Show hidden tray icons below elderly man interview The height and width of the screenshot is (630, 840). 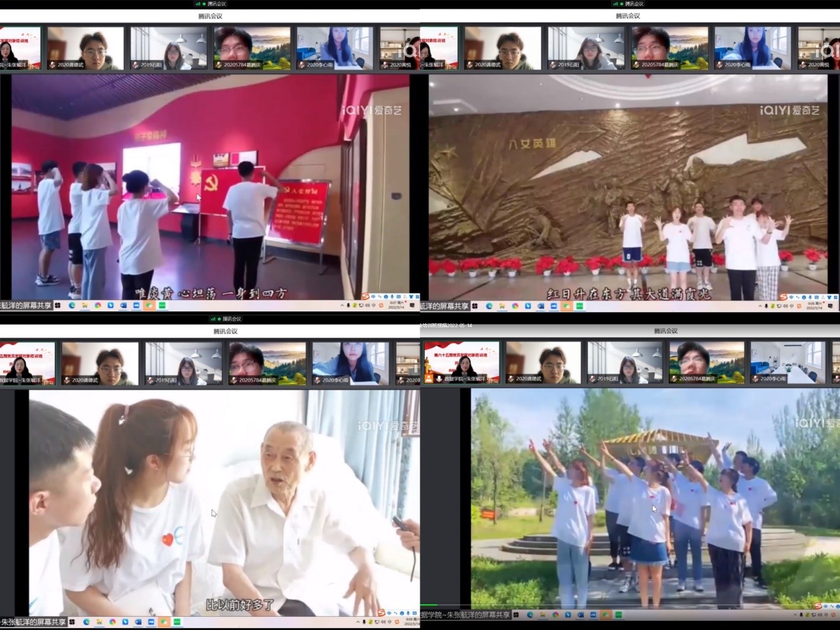pos(358,622)
